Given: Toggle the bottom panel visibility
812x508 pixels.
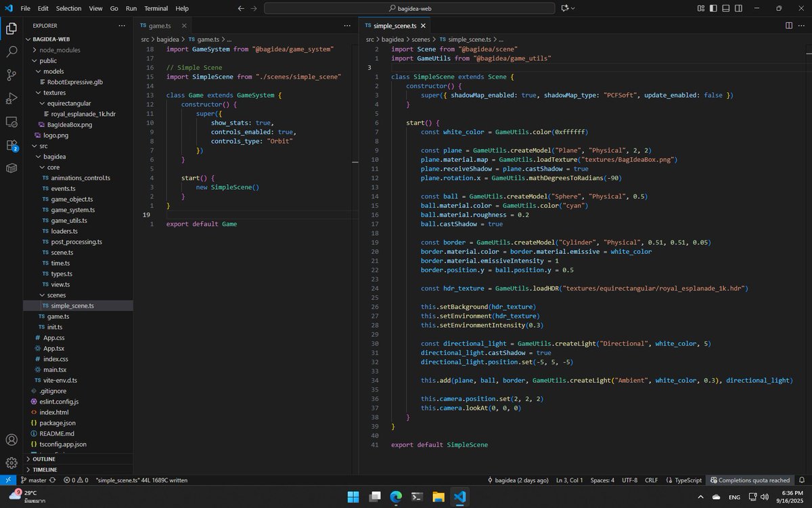Looking at the screenshot, I should 725,8.
